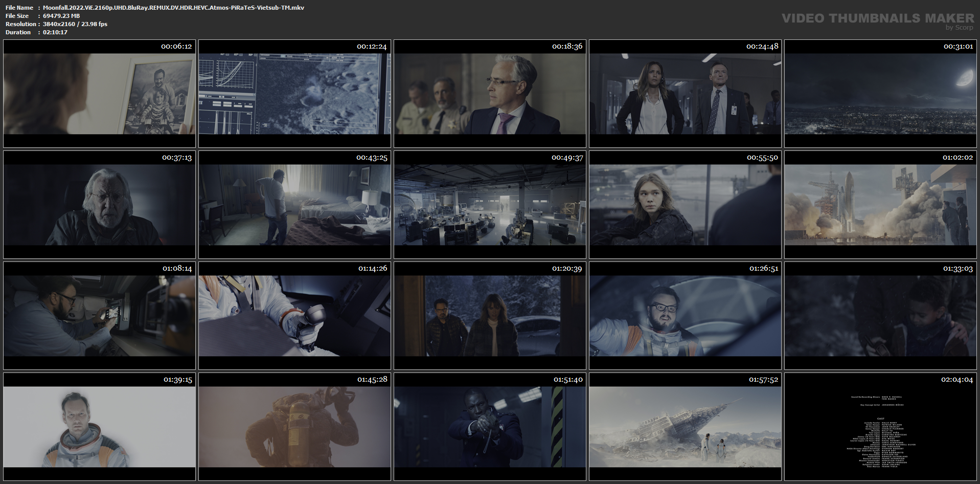Click the timestamp 00:37:13

tap(177, 158)
